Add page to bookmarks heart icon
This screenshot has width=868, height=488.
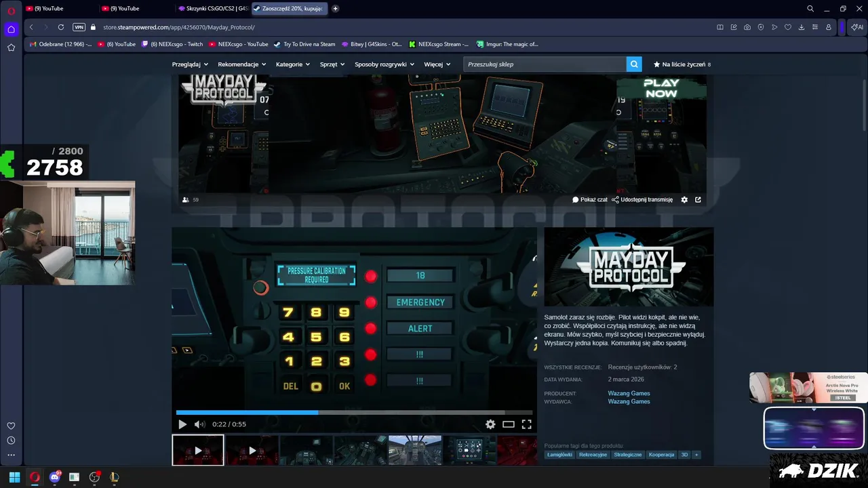(788, 27)
